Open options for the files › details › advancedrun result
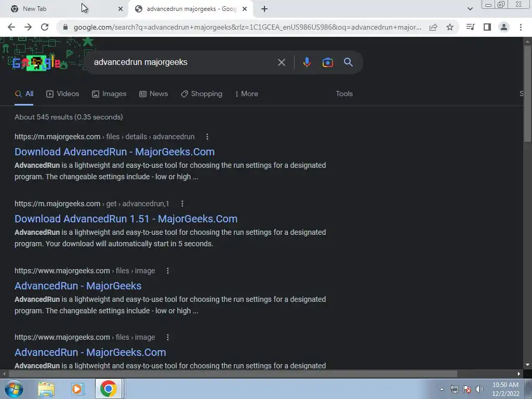532x399 pixels. click(x=207, y=137)
